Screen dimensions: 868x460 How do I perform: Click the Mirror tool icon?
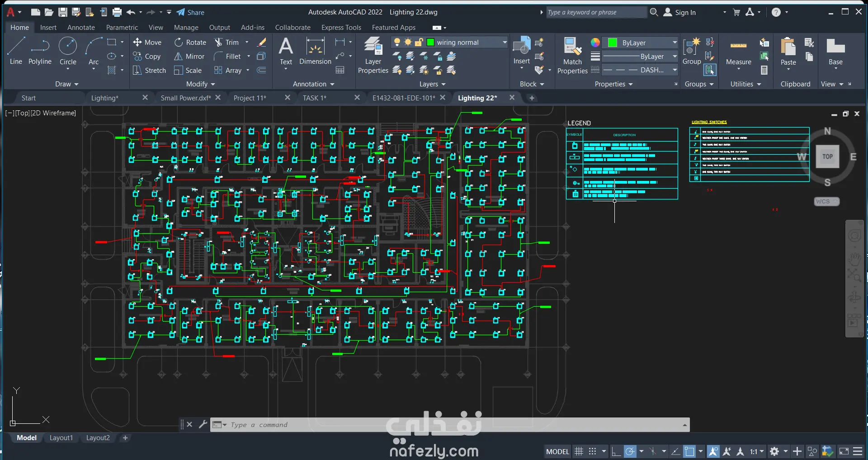pyautogui.click(x=179, y=57)
